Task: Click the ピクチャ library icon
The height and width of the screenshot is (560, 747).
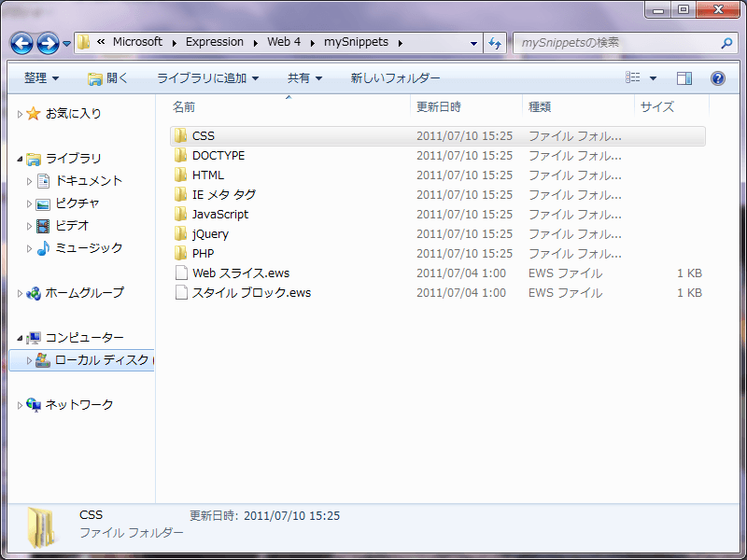Action: 43,203
